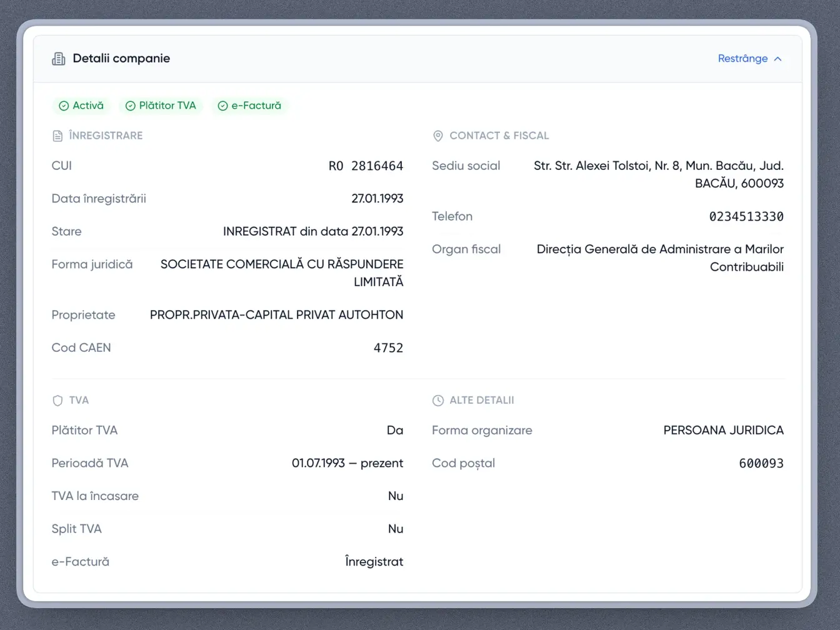Click the Cod poștal value 600093
The image size is (840, 630).
tap(761, 464)
